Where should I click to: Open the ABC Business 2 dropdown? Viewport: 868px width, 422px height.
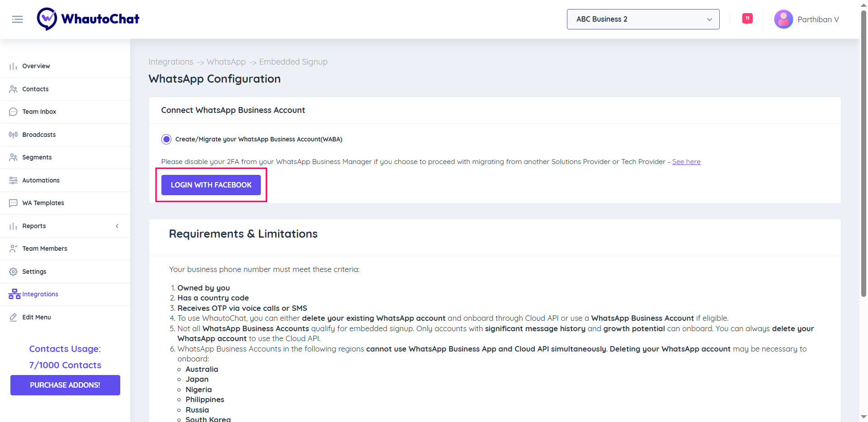coord(643,19)
